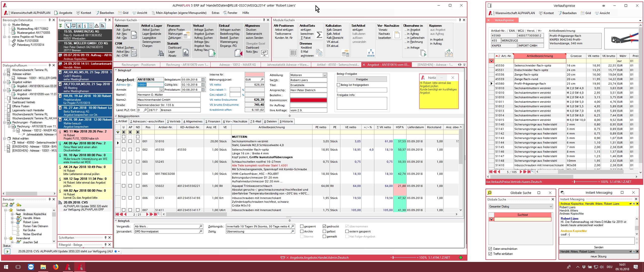Collapse the Muster-Belege tree node
The image size is (644, 272).
coord(5,25)
